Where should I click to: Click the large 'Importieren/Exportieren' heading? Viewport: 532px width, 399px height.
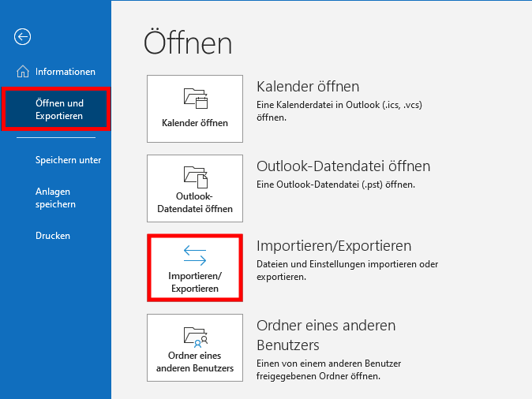point(334,246)
